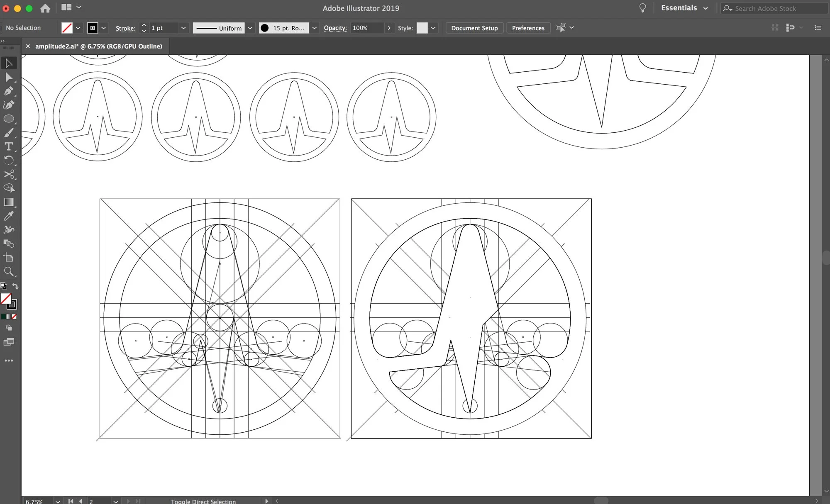830x504 pixels.
Task: Open the Uniform stroke profile dropdown
Action: click(x=250, y=28)
